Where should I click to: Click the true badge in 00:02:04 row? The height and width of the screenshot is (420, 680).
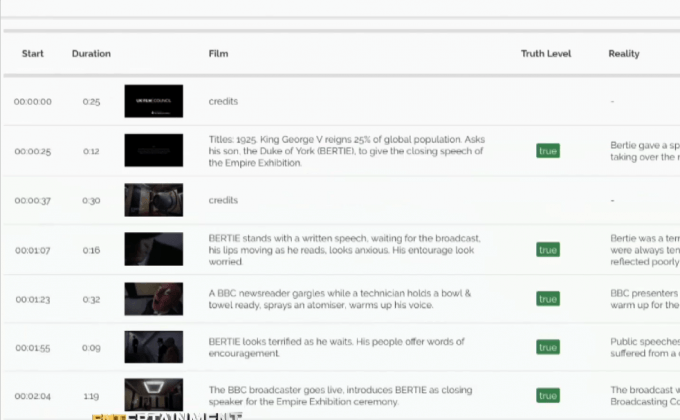click(x=548, y=396)
